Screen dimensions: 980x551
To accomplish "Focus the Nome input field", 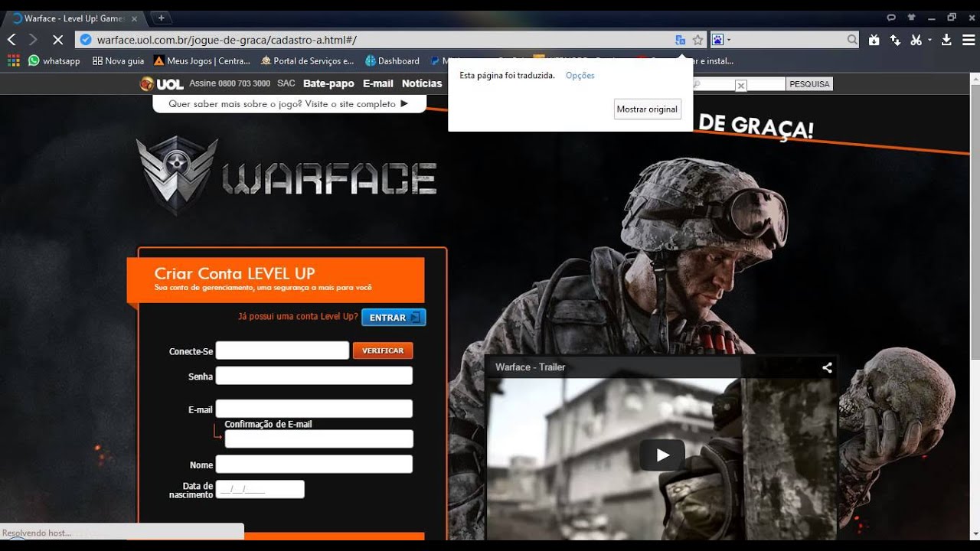I will click(x=314, y=464).
